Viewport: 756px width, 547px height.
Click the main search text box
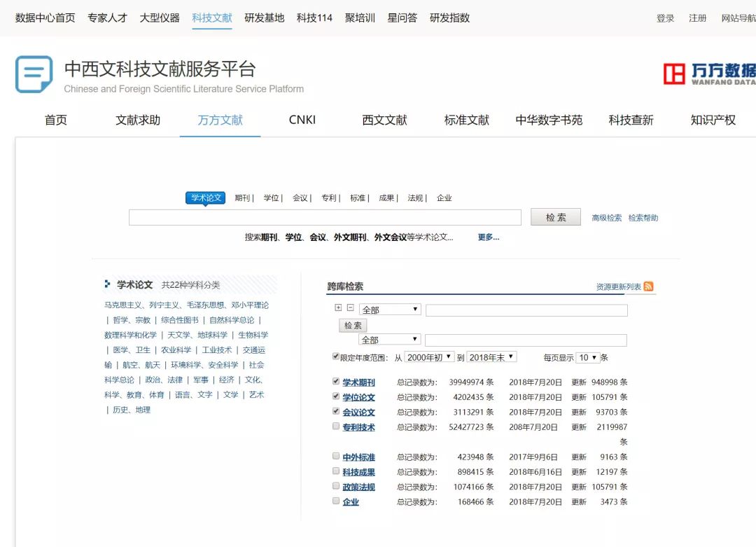(325, 218)
